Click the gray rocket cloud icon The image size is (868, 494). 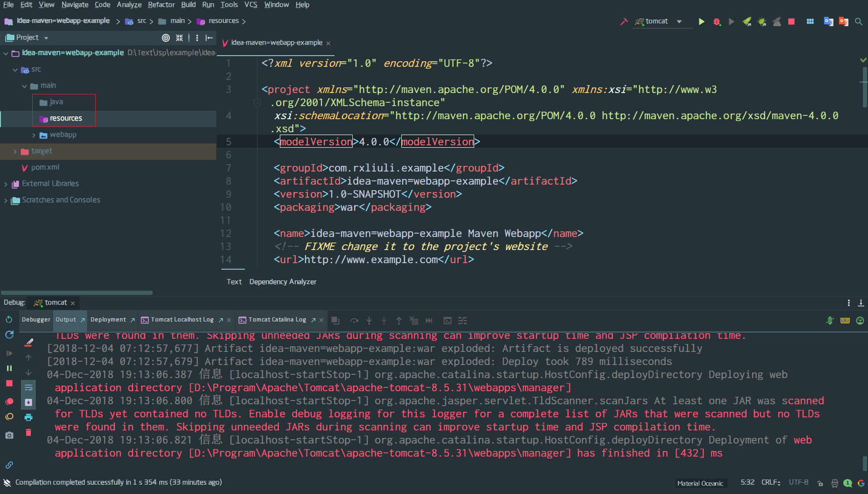[777, 21]
